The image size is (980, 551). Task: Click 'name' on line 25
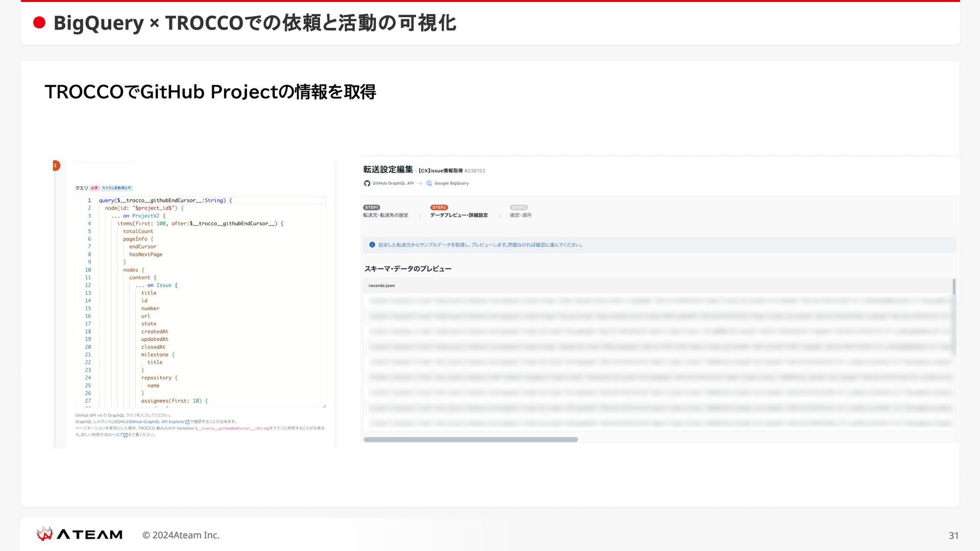153,385
